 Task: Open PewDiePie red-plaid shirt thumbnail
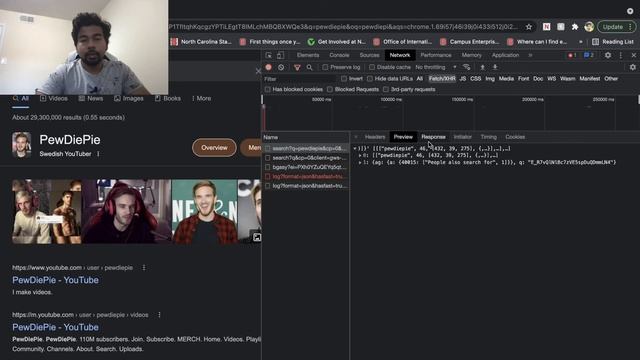click(x=204, y=211)
